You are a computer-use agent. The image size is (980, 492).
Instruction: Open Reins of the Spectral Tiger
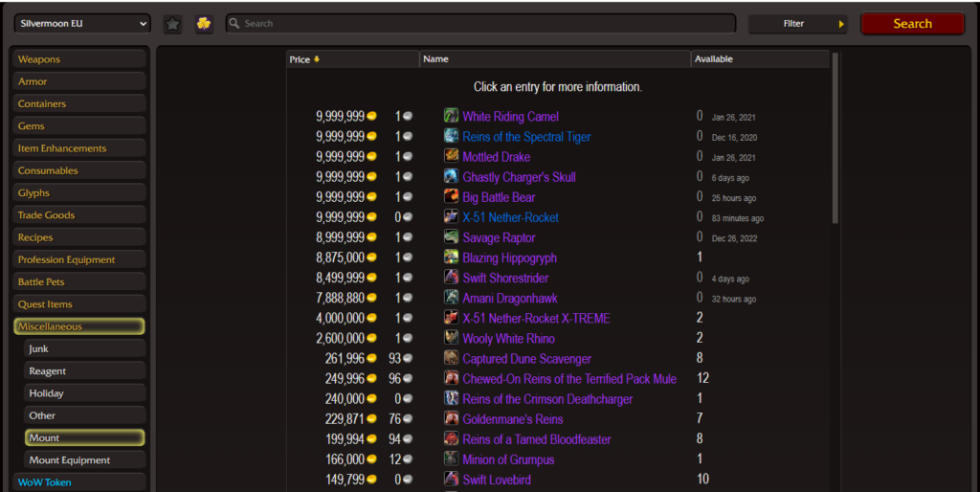[526, 136]
